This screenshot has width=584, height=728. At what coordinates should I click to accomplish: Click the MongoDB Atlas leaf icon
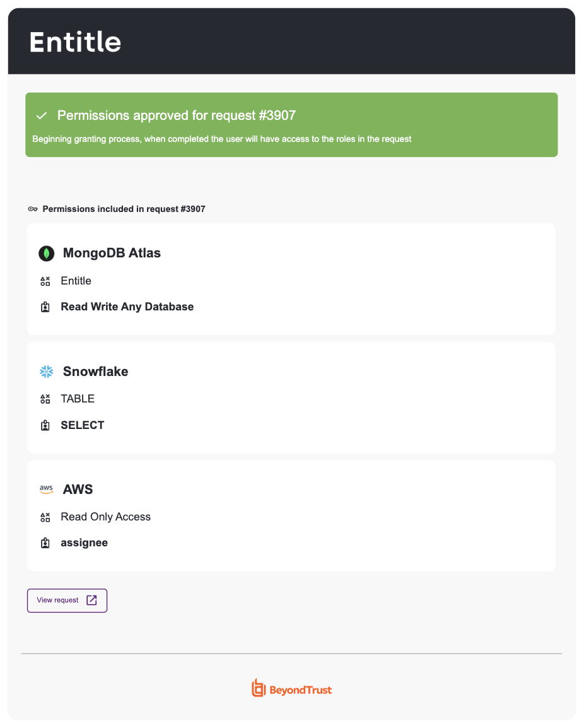pyautogui.click(x=47, y=254)
